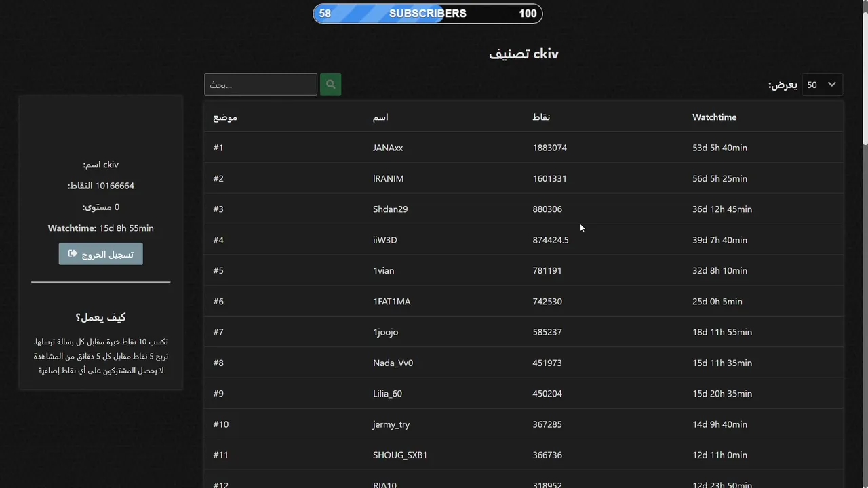
Task: Click points value 781191
Action: 547,270
